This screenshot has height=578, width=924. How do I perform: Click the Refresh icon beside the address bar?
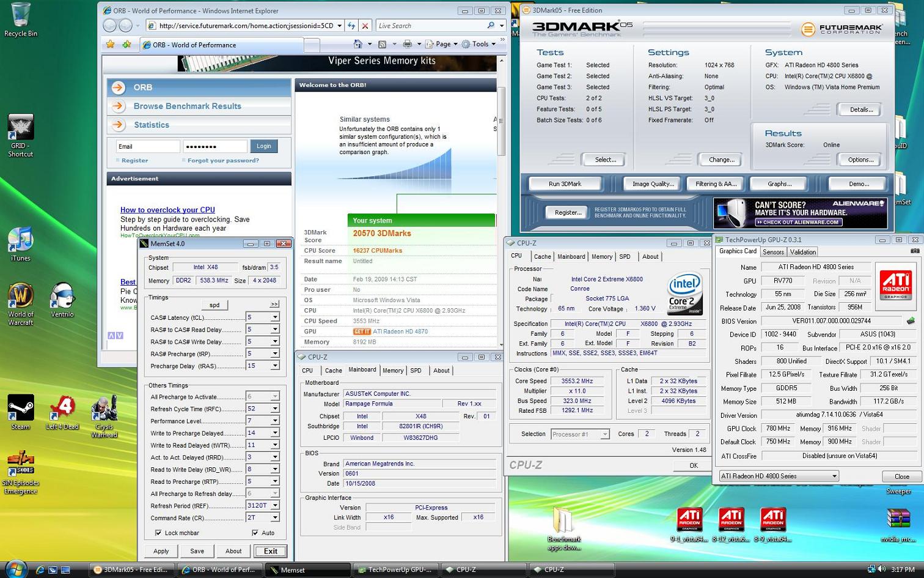(351, 26)
